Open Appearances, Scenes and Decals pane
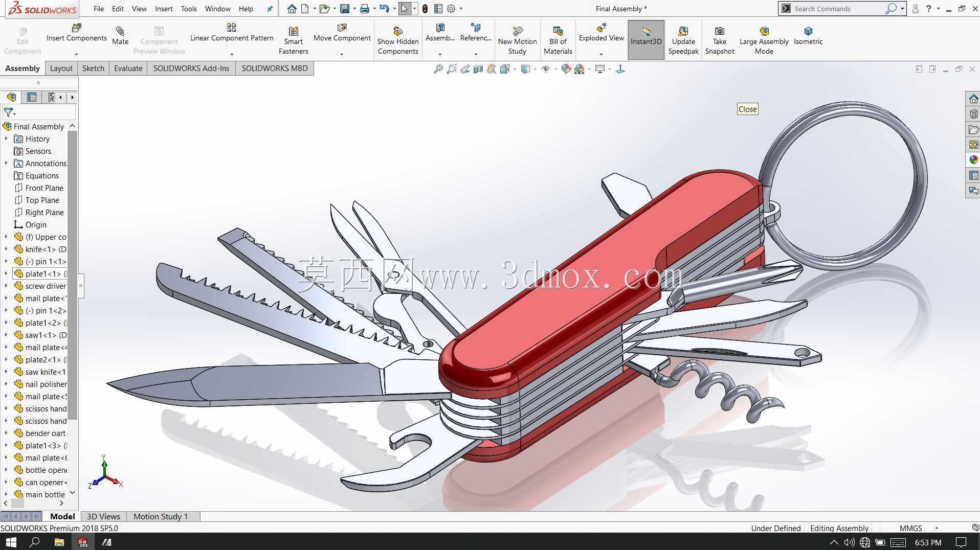 (x=973, y=160)
